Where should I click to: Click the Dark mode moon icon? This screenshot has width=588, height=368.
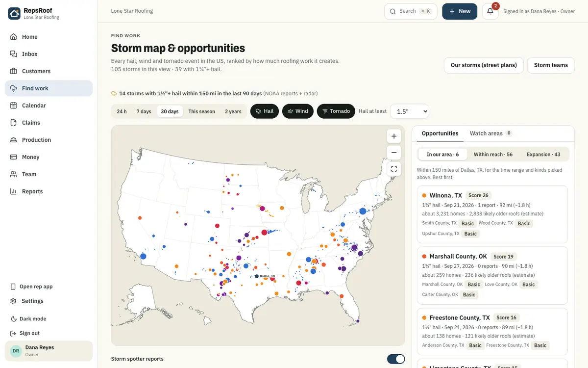click(x=13, y=319)
